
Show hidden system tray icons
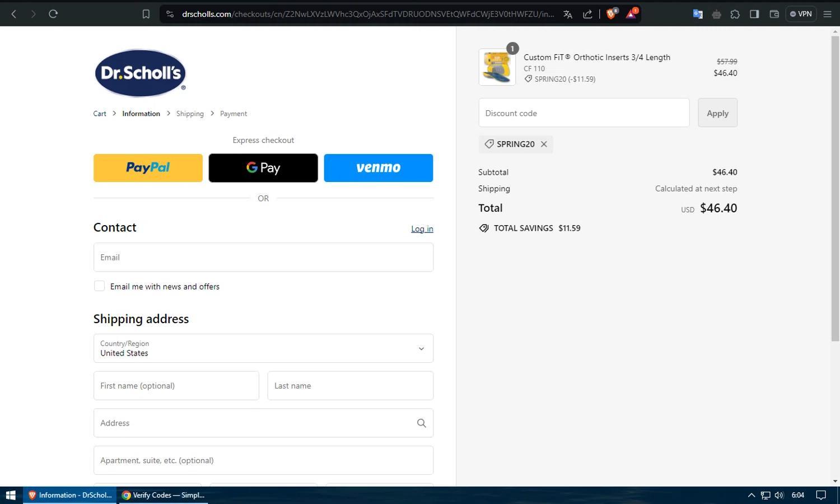[752, 495]
